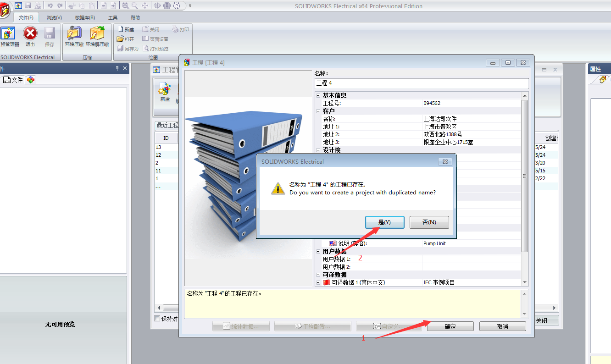Collapse the 基本信息 property group

click(x=318, y=95)
